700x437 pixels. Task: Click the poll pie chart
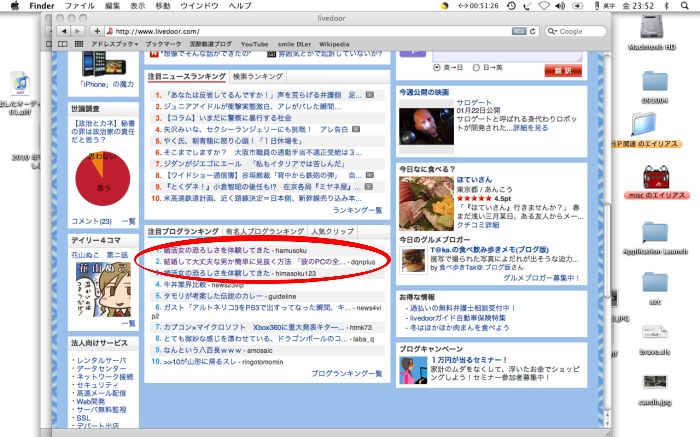coord(103,178)
